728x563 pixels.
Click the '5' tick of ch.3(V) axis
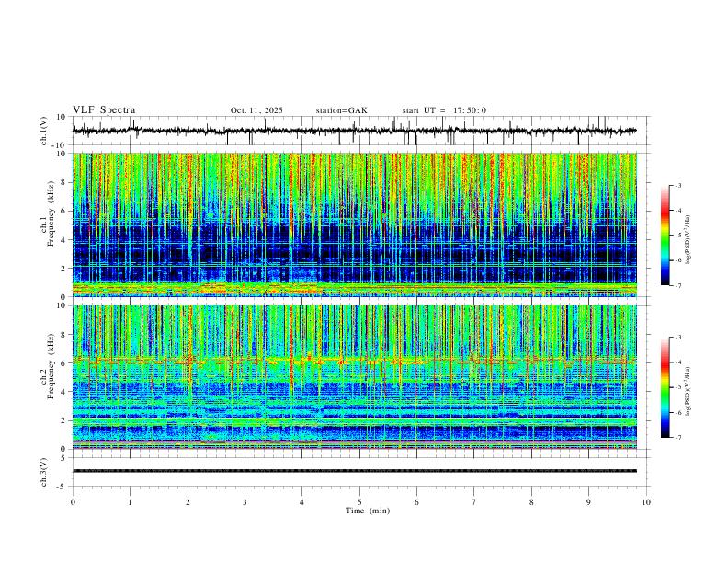coord(64,458)
